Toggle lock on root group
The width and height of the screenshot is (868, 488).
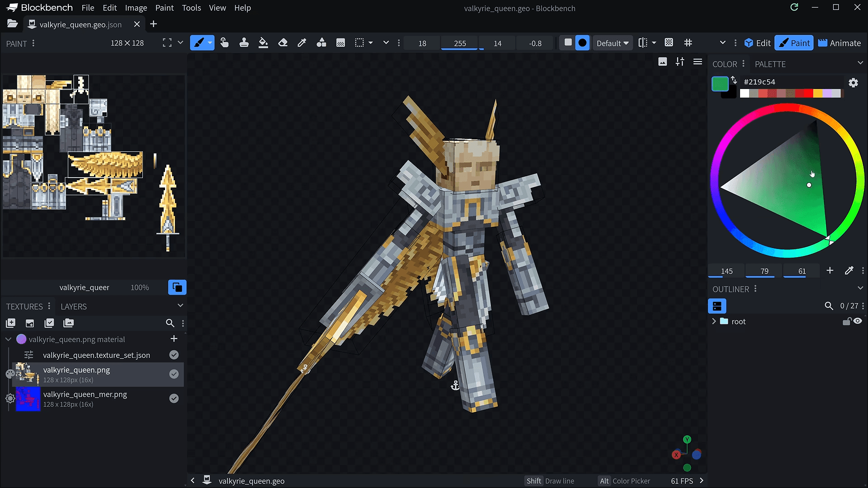coord(847,321)
